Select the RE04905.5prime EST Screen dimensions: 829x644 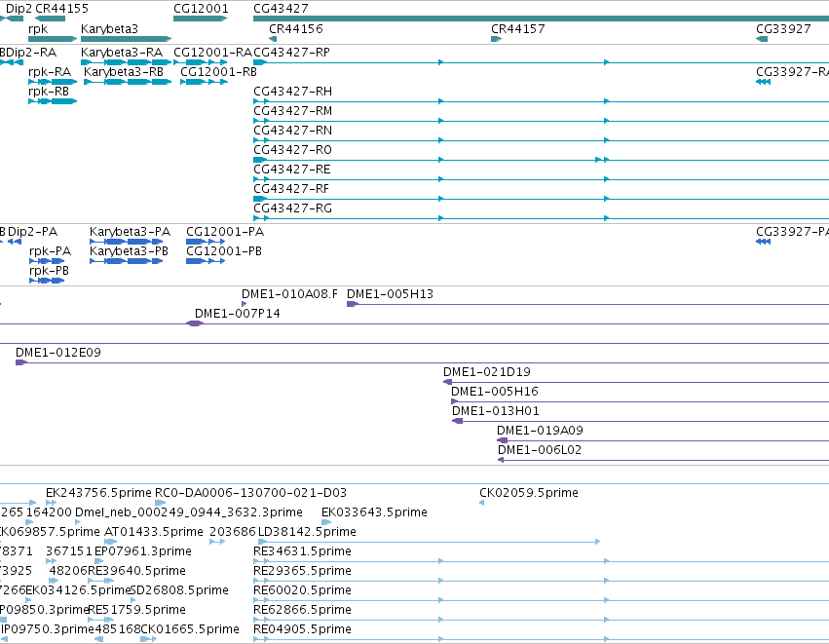click(302, 630)
